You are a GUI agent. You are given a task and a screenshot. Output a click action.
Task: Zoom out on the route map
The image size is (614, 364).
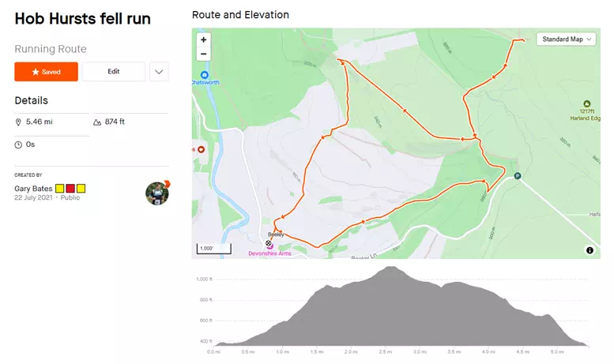pos(204,54)
